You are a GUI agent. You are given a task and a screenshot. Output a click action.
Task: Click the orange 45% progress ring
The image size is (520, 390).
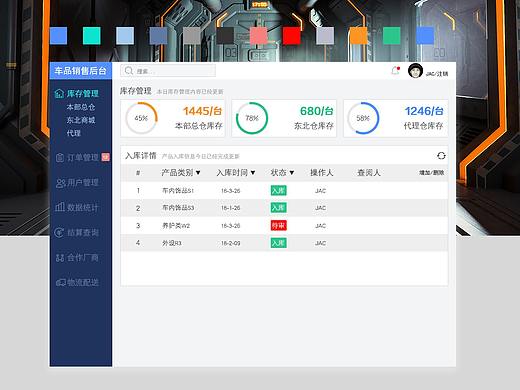click(141, 118)
